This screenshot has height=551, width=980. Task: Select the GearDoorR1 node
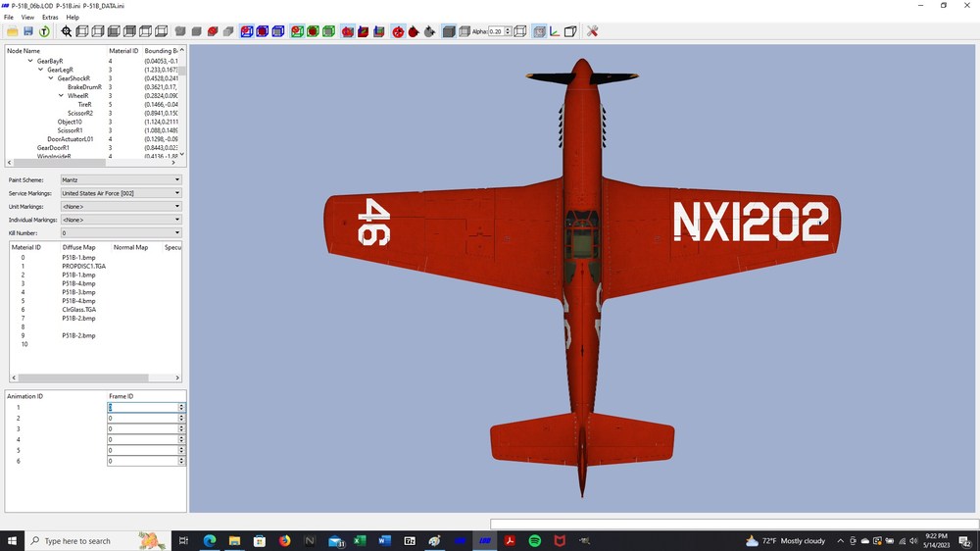tap(53, 148)
